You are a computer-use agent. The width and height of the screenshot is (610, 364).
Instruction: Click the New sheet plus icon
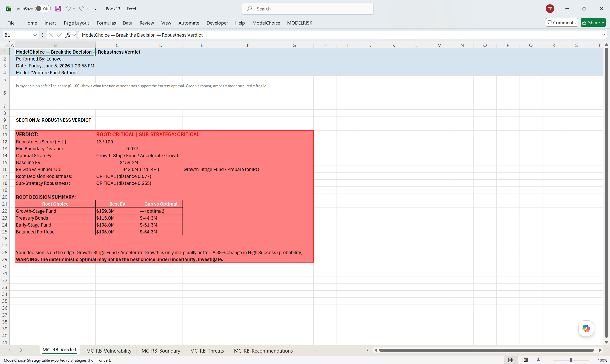pos(315,350)
